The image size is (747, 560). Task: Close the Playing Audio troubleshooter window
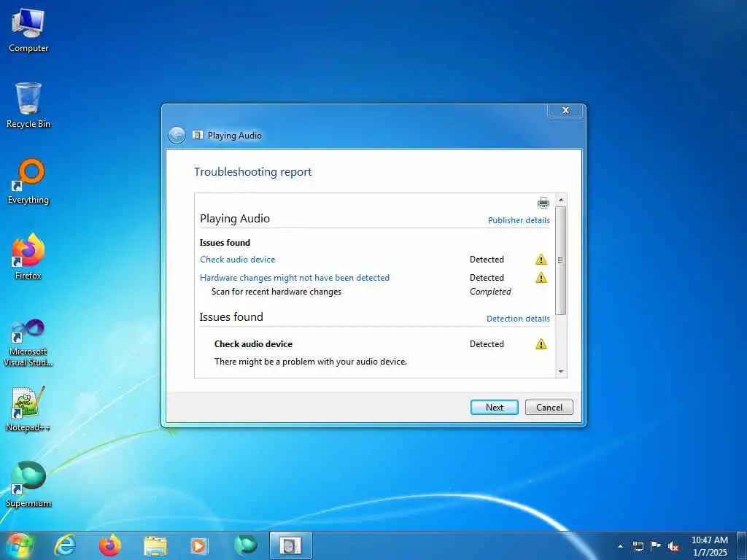click(565, 111)
